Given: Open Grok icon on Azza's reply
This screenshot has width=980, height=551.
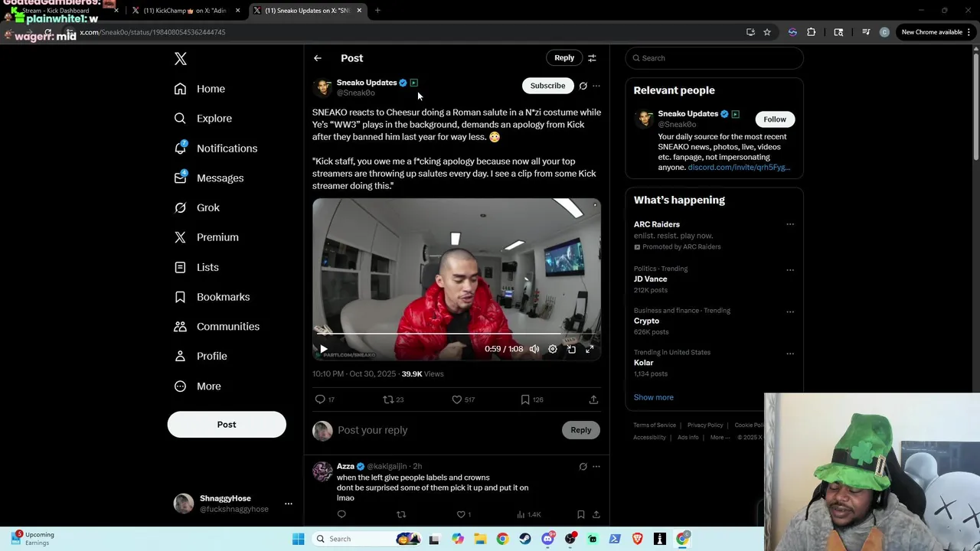Looking at the screenshot, I should tap(583, 467).
